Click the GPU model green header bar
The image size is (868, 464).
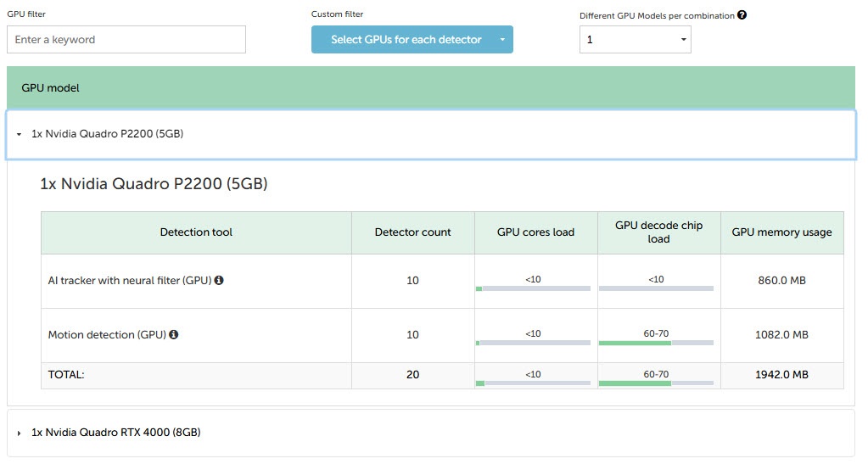(431, 88)
